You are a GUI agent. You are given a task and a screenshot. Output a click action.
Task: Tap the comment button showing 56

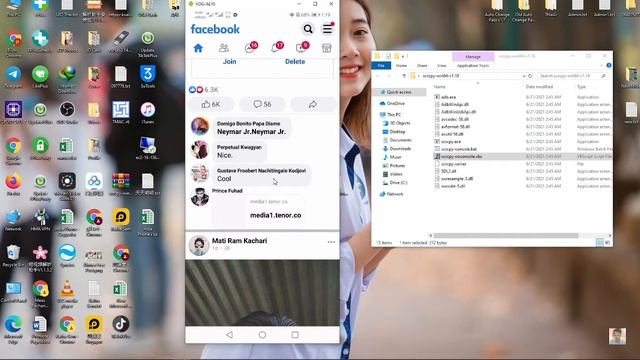tap(262, 104)
